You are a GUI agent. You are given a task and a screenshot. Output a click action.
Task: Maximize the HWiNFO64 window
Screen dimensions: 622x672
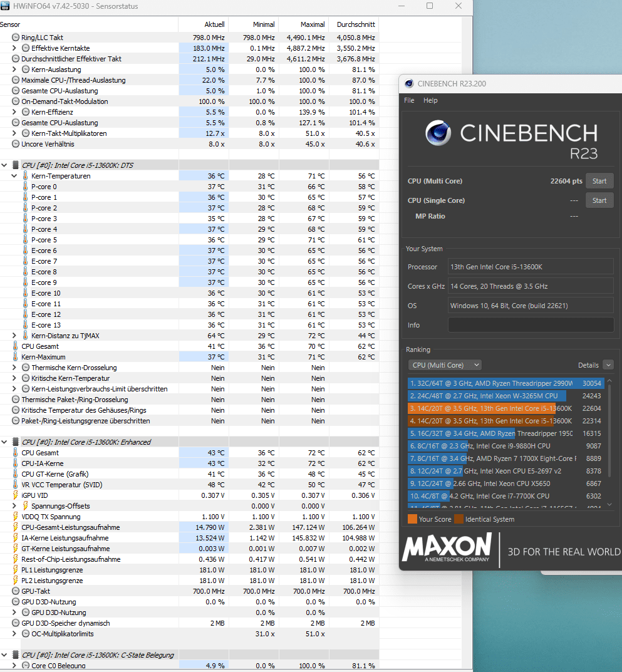(x=430, y=6)
